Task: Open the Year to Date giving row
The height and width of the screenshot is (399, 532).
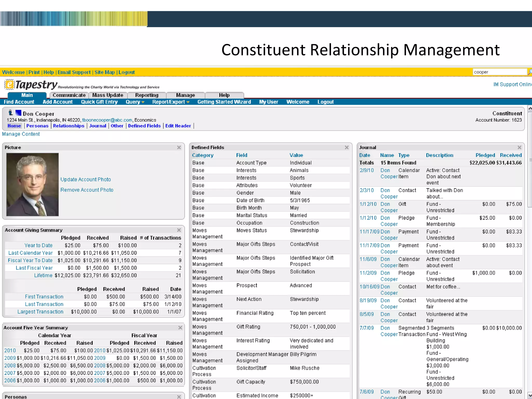Action: tap(38, 245)
